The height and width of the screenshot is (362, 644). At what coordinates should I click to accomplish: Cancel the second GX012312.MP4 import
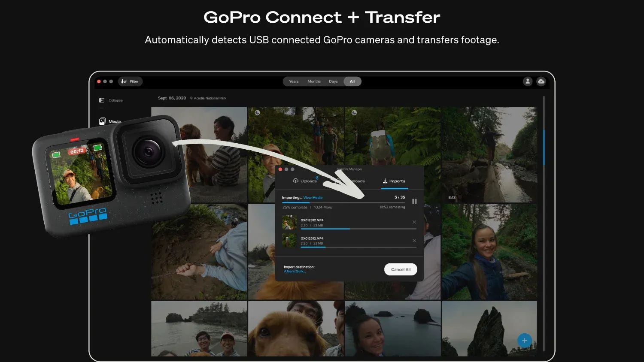click(414, 241)
